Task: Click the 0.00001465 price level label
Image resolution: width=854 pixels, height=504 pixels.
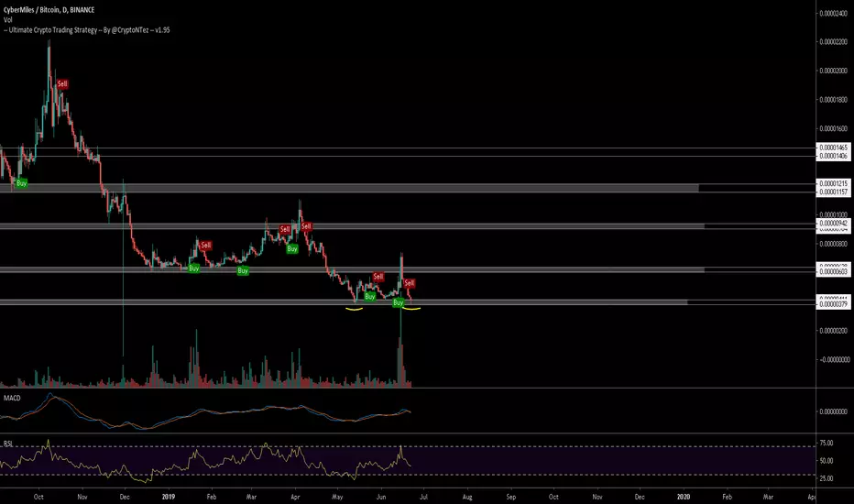Action: coord(833,148)
